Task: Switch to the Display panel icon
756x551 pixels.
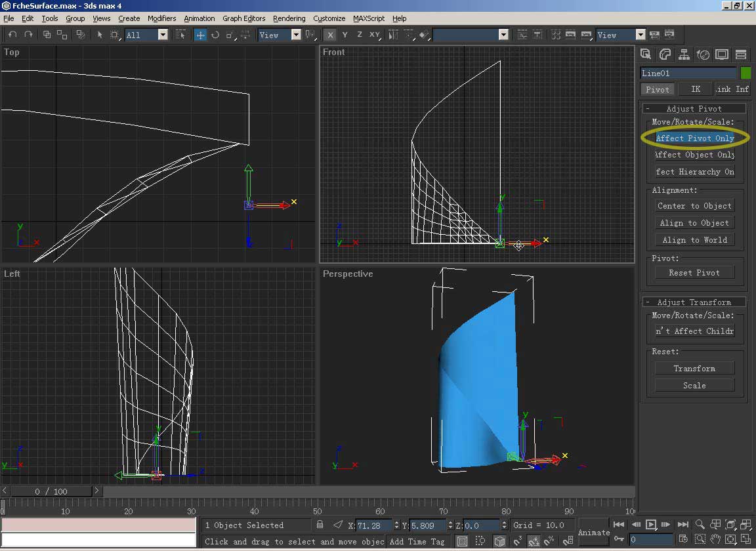Action: (722, 54)
